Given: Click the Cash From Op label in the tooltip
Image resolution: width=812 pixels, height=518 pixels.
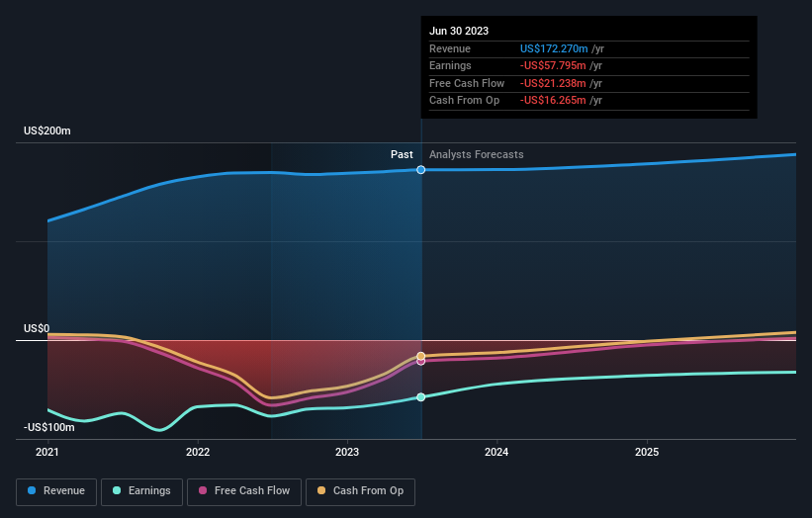Looking at the screenshot, I should tap(465, 101).
